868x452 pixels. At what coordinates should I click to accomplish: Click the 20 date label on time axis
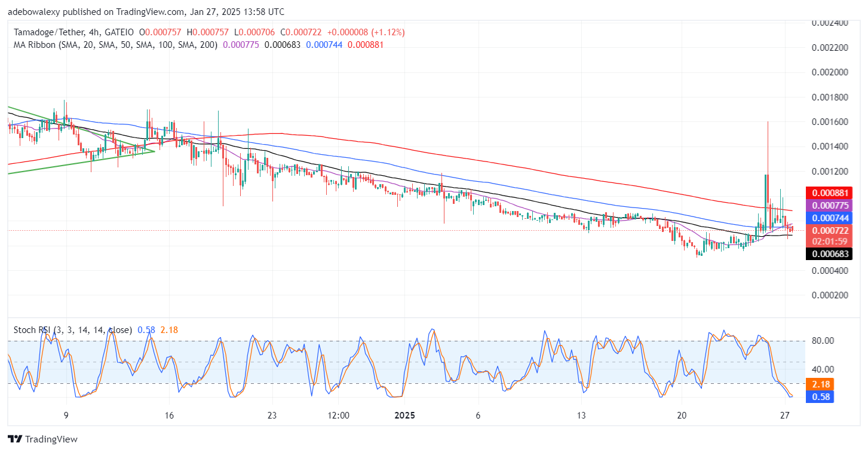coord(683,415)
